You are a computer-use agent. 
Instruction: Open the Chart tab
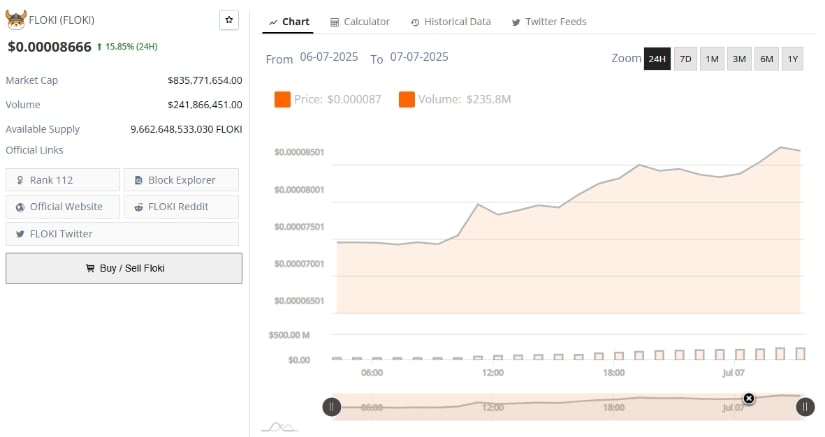(288, 22)
